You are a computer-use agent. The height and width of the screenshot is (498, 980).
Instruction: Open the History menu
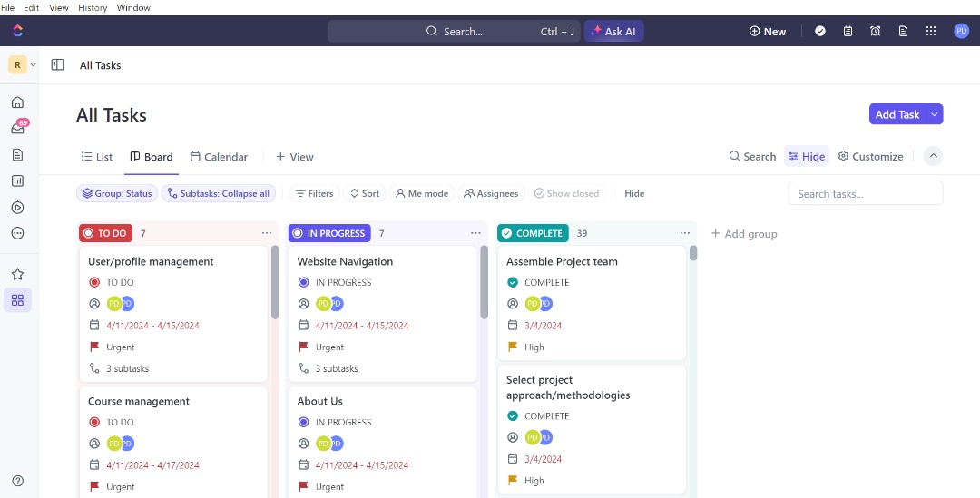[x=93, y=7]
